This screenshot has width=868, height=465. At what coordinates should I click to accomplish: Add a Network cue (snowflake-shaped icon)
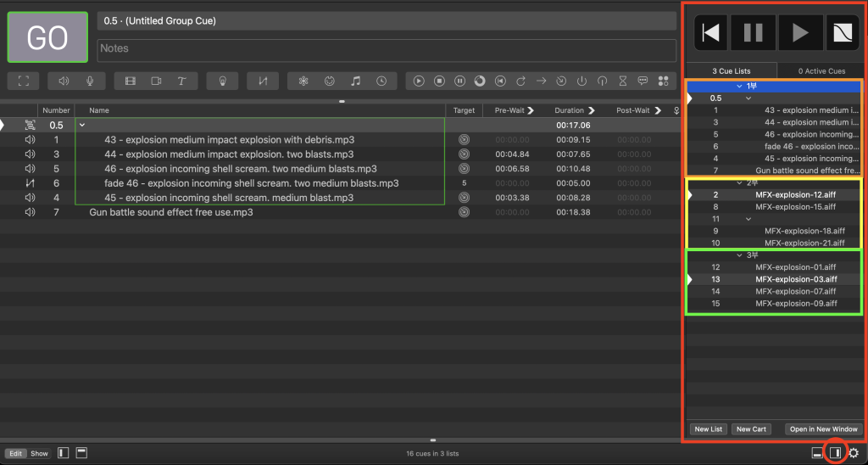tap(303, 81)
